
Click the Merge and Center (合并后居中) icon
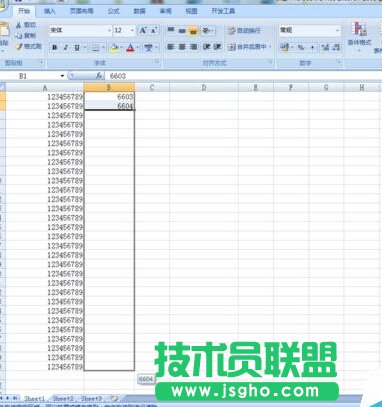click(x=232, y=47)
